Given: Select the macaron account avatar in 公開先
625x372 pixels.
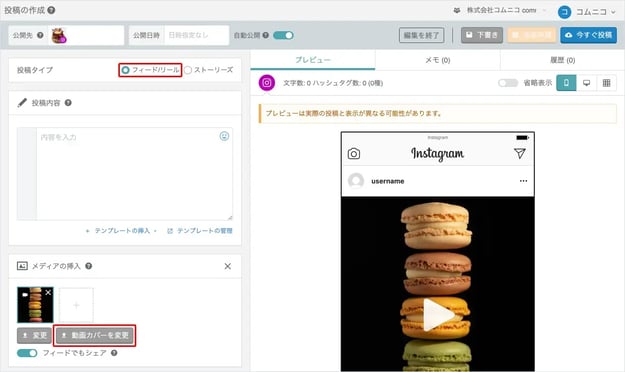Looking at the screenshot, I should [59, 35].
